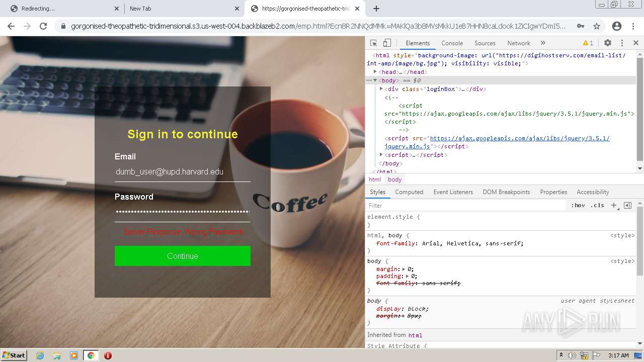Open the saved passwords key icon

coord(581,26)
